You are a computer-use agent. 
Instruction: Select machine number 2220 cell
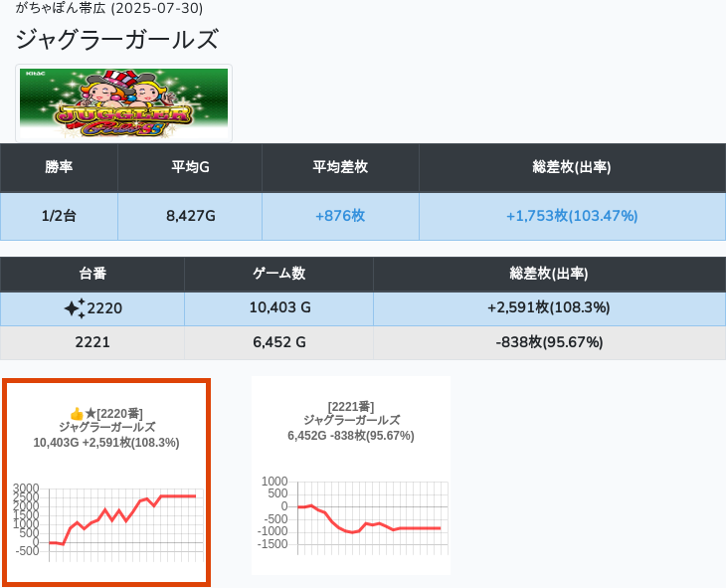click(x=92, y=308)
